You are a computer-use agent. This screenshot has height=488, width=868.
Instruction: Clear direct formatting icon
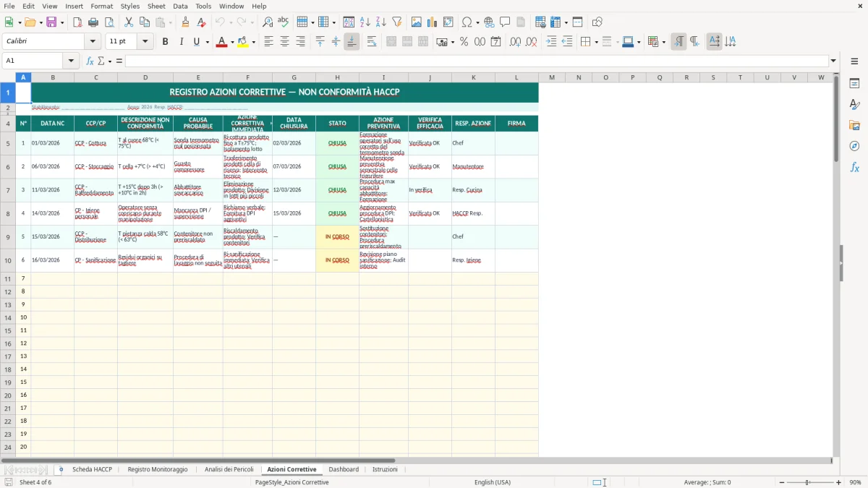pyautogui.click(x=201, y=22)
